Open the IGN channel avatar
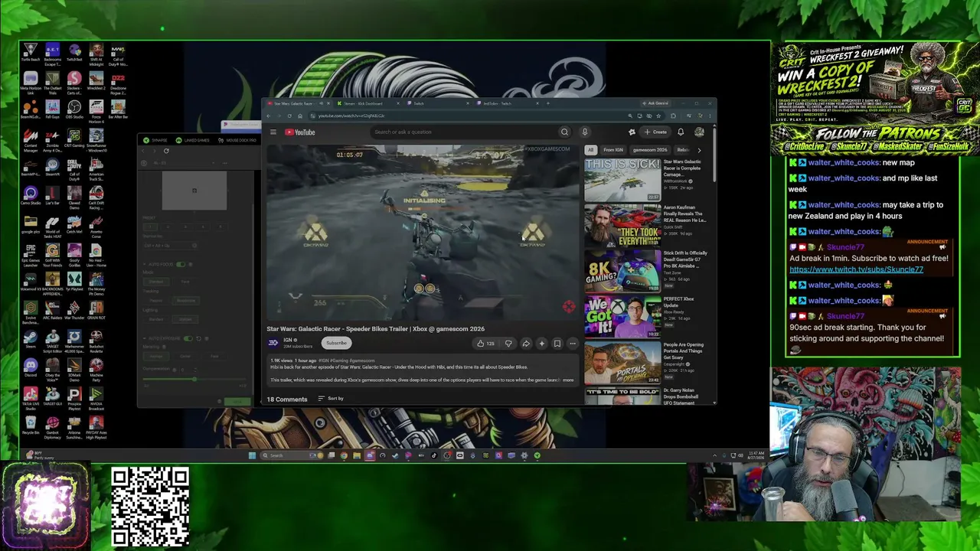The height and width of the screenshot is (551, 980). point(273,343)
